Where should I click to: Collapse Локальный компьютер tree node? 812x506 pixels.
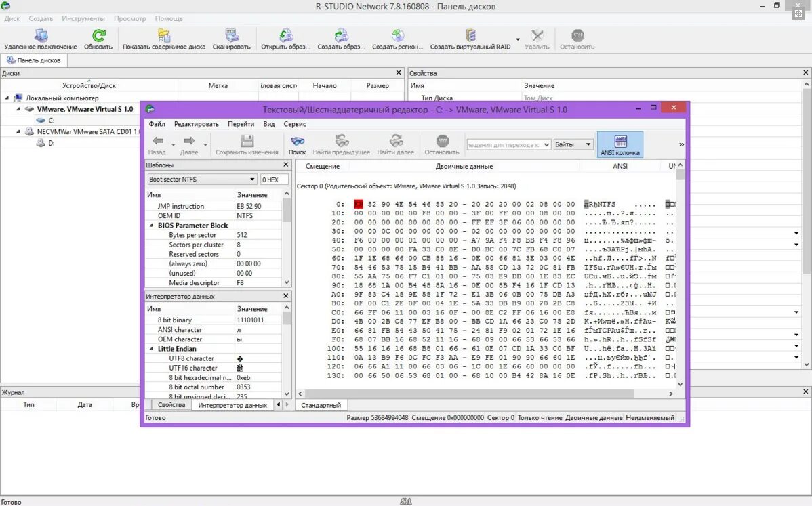7,98
